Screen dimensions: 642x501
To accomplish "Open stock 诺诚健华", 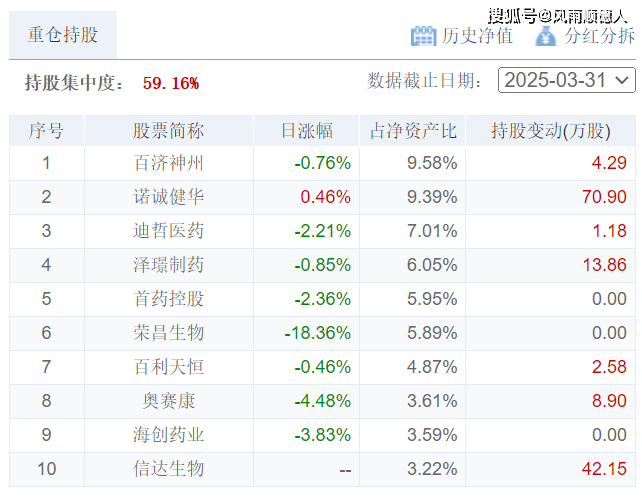I will coord(168,197).
